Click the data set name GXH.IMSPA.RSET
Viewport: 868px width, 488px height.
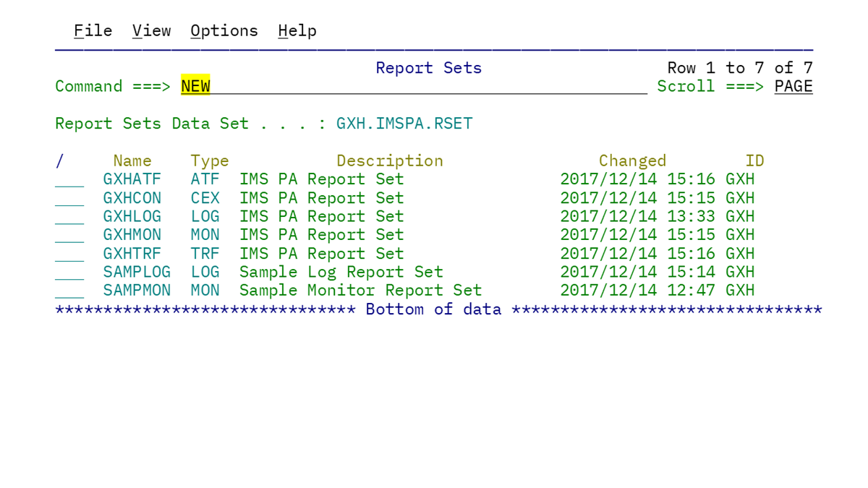pos(404,123)
